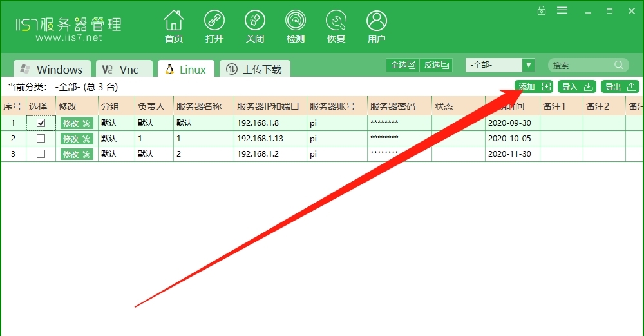Screen dimensions: 644x336
Task: Click the 服务器密码 column header
Action: [x=399, y=106]
